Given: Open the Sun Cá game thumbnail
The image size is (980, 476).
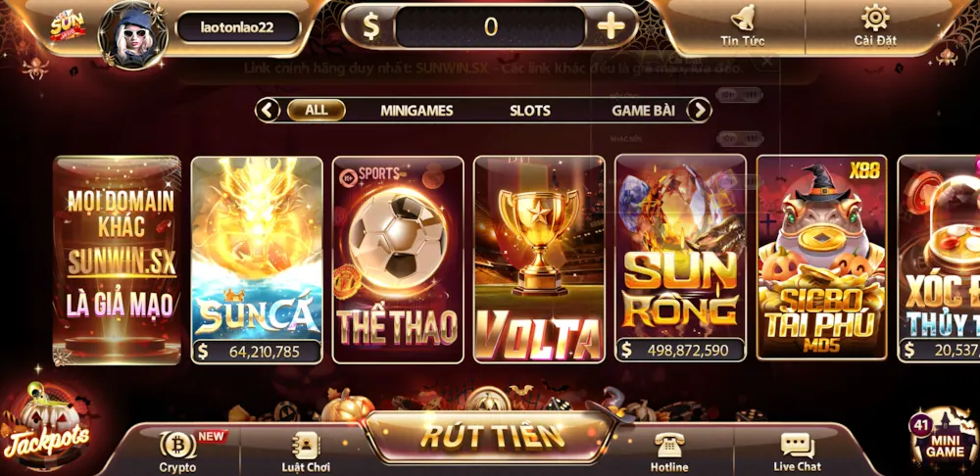Looking at the screenshot, I should click(x=256, y=260).
